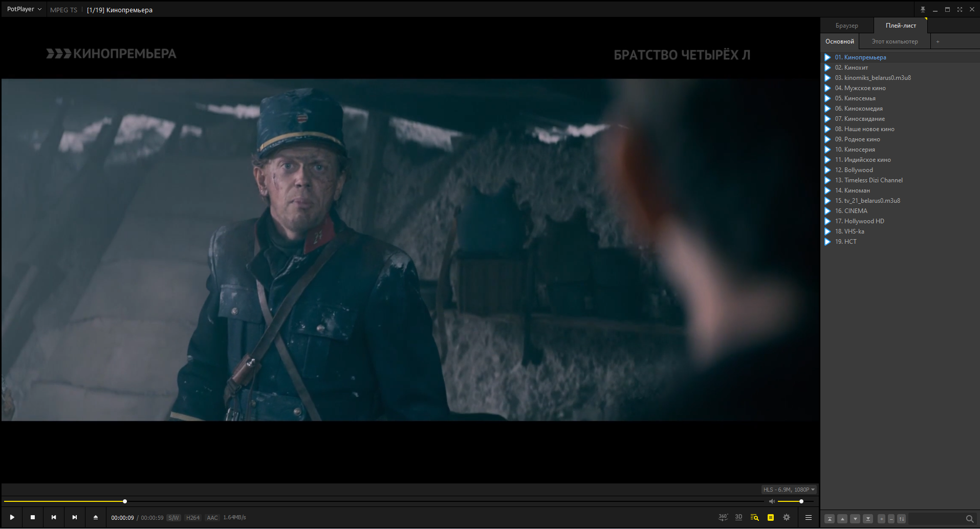The width and height of the screenshot is (980, 529).
Task: Click the 00:00:59 total duration display
Action: click(152, 518)
